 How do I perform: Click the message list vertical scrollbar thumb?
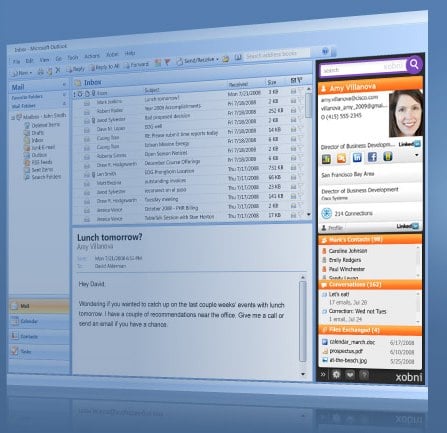coord(309,106)
